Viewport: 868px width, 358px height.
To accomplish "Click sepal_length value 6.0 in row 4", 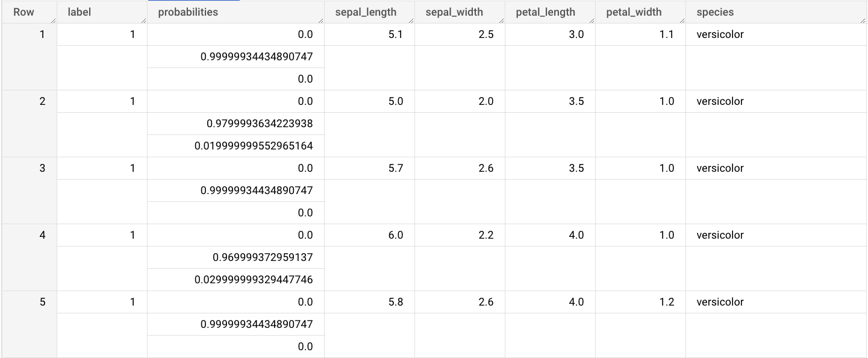I will 397,234.
